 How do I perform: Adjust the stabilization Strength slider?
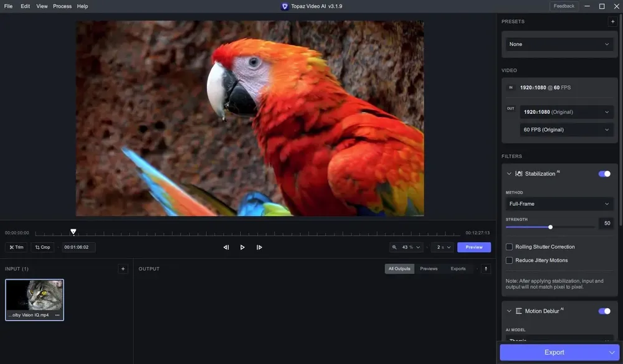pyautogui.click(x=550, y=227)
